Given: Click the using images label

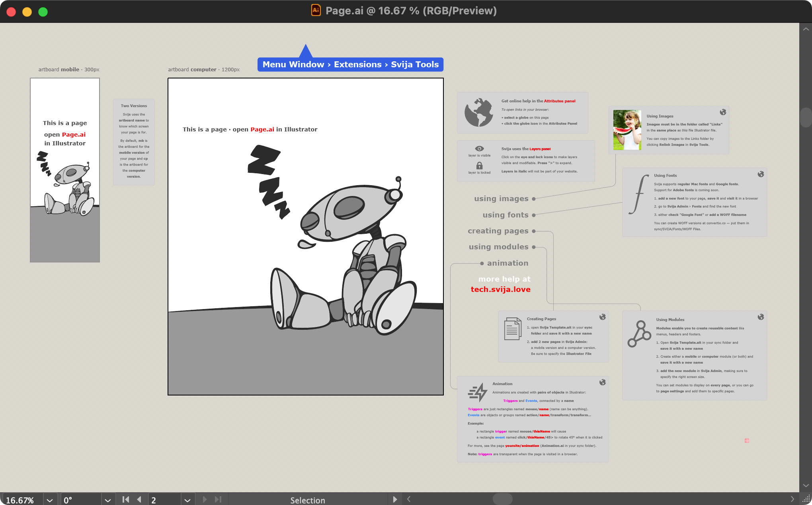Looking at the screenshot, I should (x=501, y=199).
